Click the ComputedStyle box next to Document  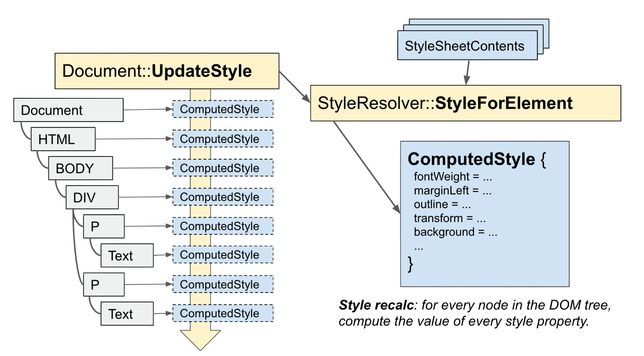click(223, 109)
